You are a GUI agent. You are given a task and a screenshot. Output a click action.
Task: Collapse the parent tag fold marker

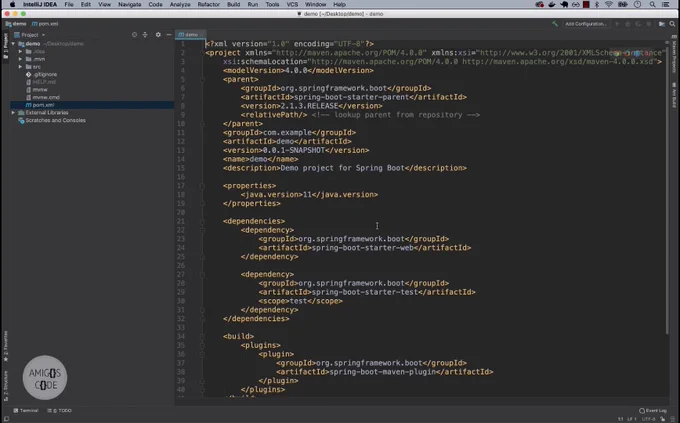tap(202, 79)
